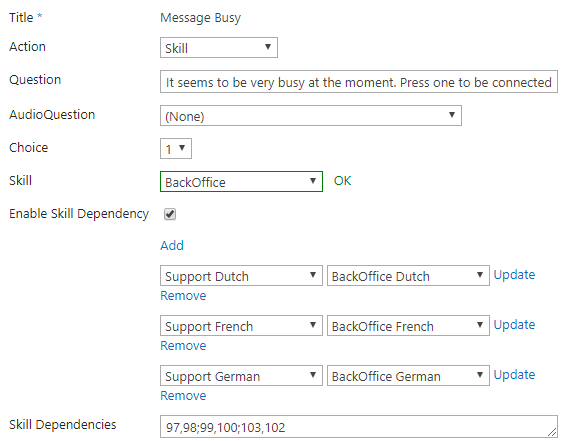
Task: Open the Support French dropdown
Action: click(241, 326)
